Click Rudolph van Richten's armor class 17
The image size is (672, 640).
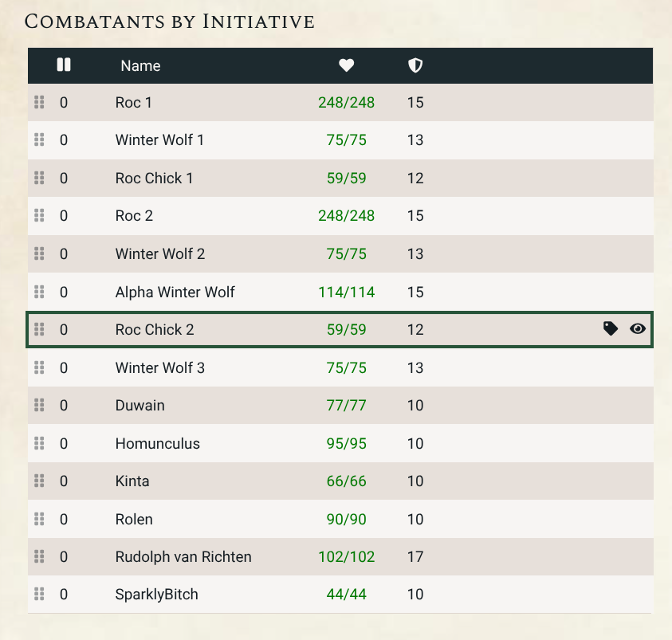point(415,557)
